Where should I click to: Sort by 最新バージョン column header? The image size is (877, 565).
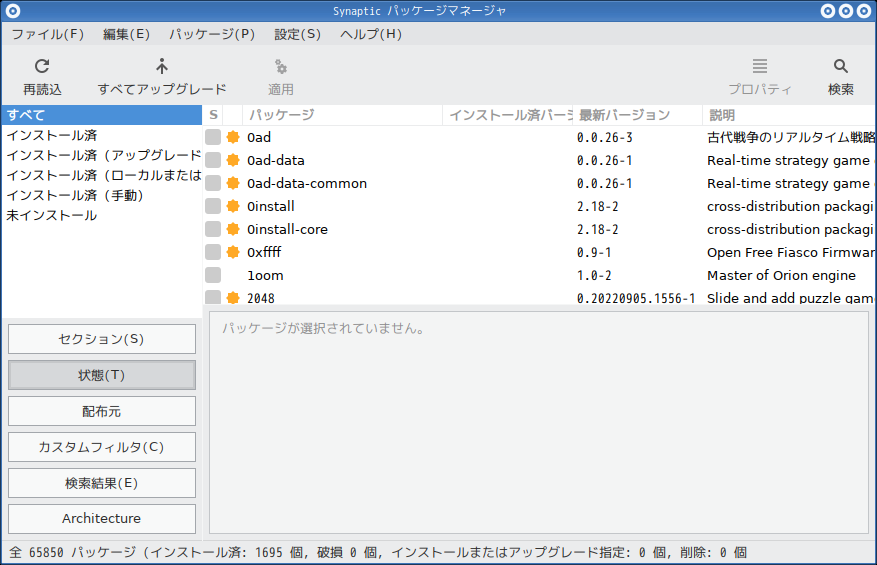(638, 115)
